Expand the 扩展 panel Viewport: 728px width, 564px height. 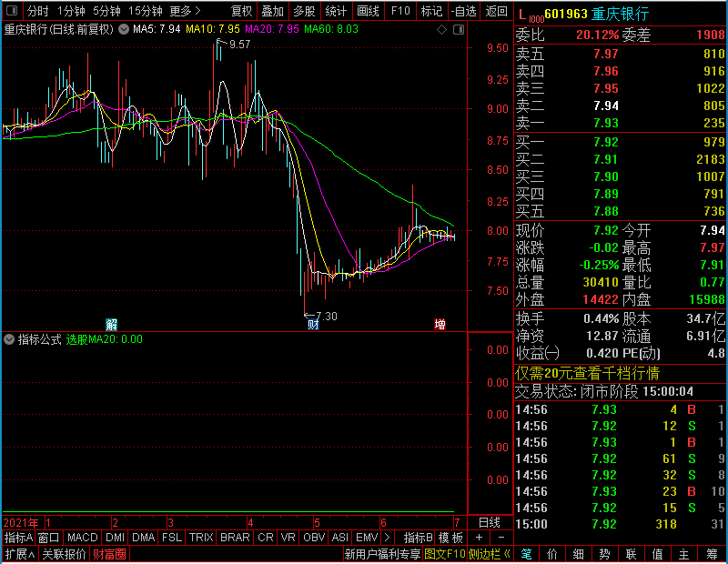click(x=20, y=554)
